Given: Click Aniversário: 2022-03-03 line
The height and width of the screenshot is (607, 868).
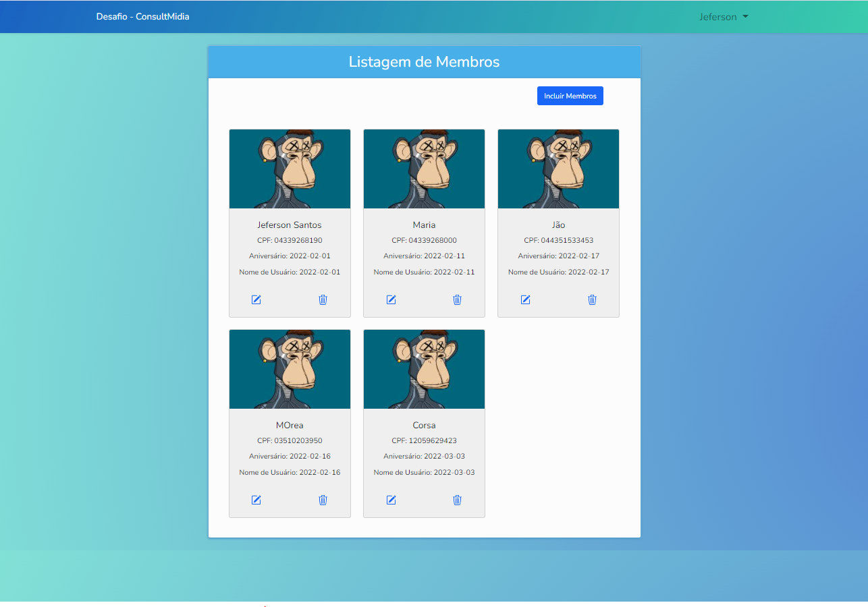Looking at the screenshot, I should click(x=424, y=457).
